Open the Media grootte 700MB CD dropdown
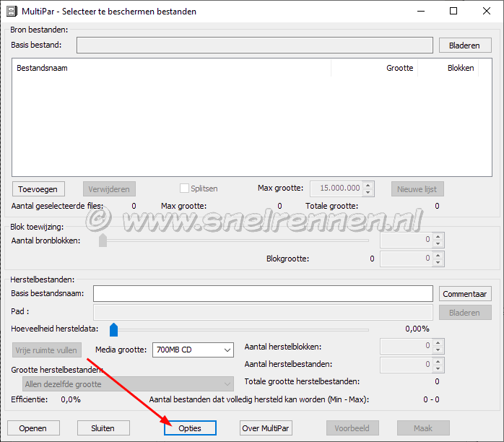 tap(193, 350)
